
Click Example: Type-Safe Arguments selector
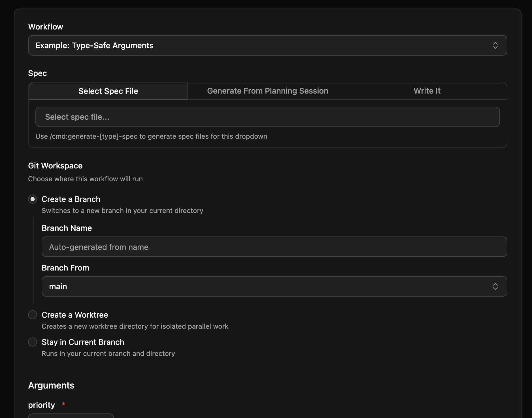coord(95,45)
